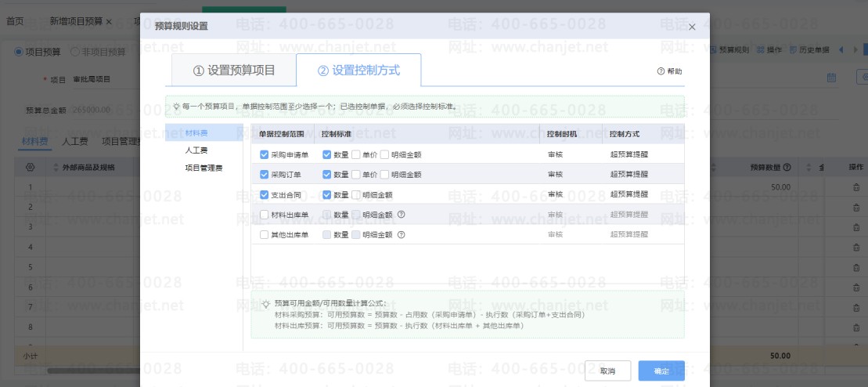This screenshot has height=387, width=868.
Task: Close the 预算规则设置 dialog
Action: click(x=692, y=27)
